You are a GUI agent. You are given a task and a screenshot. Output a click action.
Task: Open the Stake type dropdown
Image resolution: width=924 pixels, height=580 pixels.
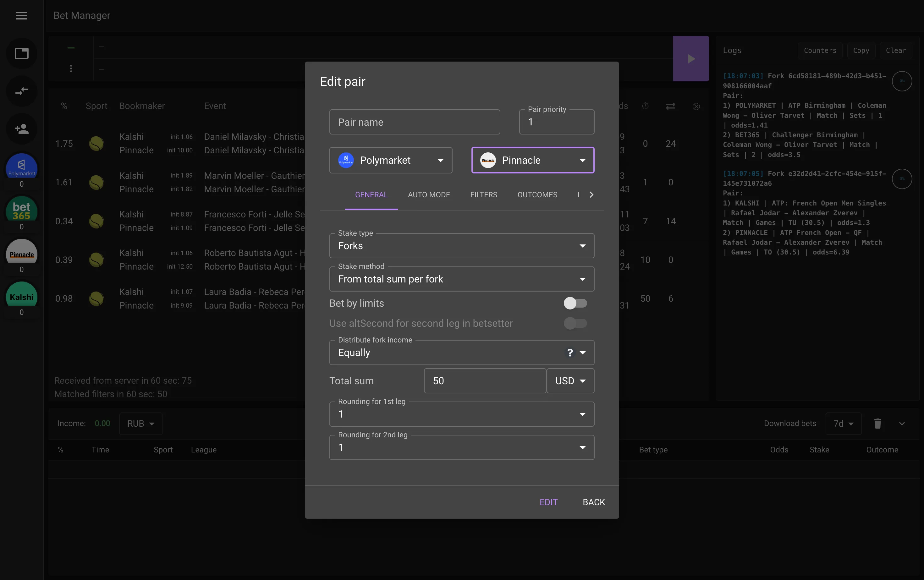(462, 245)
